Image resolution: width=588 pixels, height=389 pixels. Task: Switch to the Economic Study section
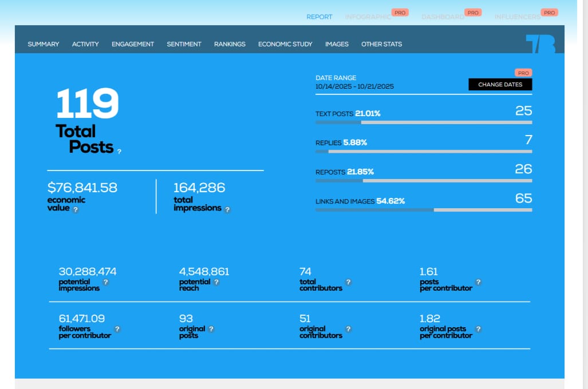point(285,44)
